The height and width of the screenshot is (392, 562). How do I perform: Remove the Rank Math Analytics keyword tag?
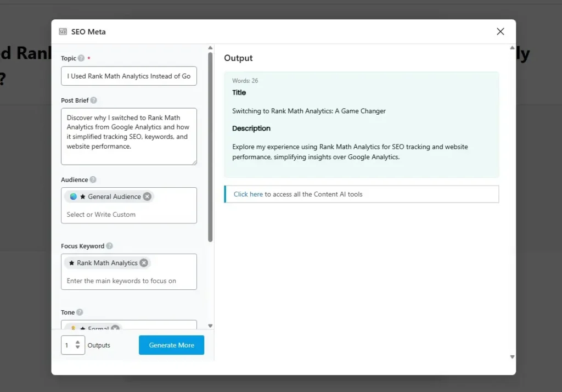point(144,263)
